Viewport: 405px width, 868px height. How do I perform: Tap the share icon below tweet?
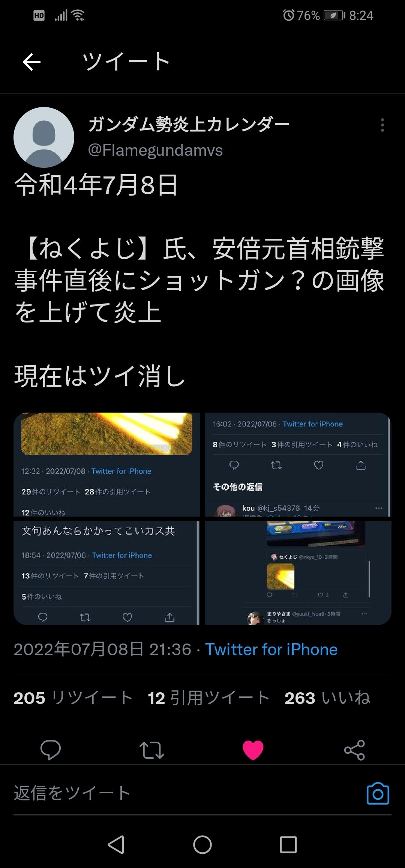354,750
